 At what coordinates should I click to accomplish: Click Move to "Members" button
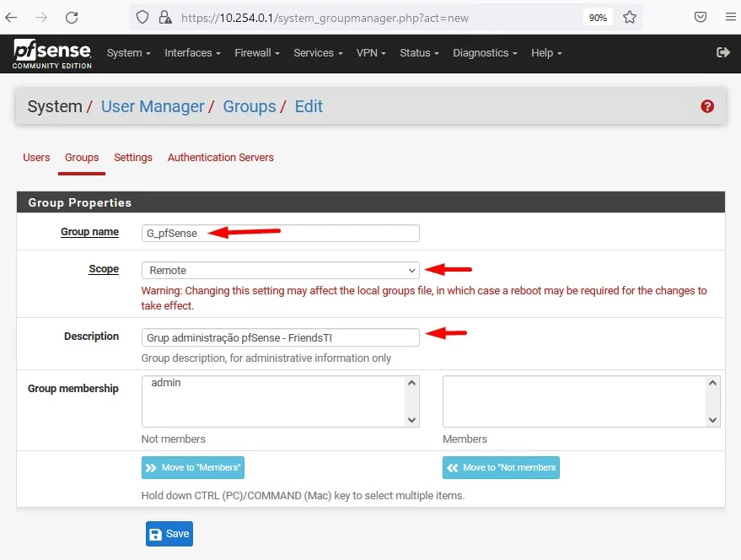point(193,467)
